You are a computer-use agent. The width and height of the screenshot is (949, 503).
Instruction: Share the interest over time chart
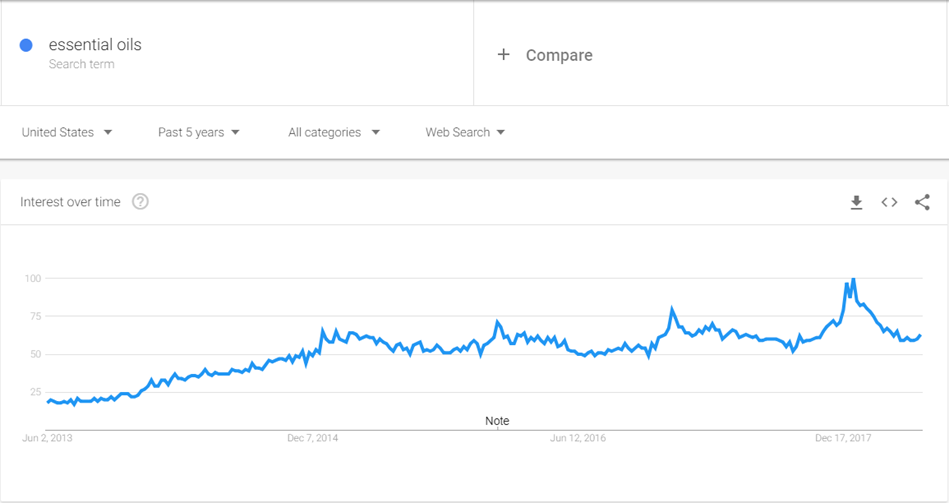922,202
